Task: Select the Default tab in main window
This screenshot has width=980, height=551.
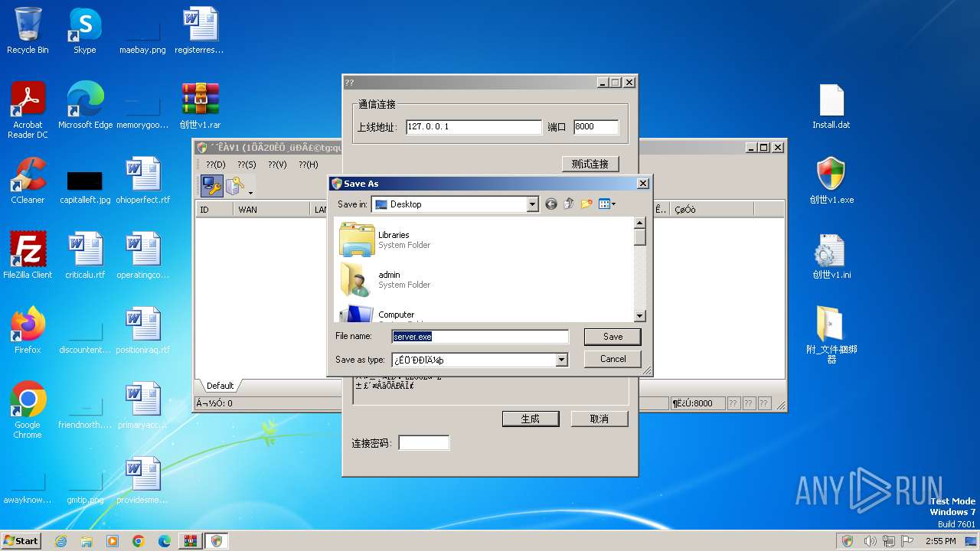Action: 220,386
